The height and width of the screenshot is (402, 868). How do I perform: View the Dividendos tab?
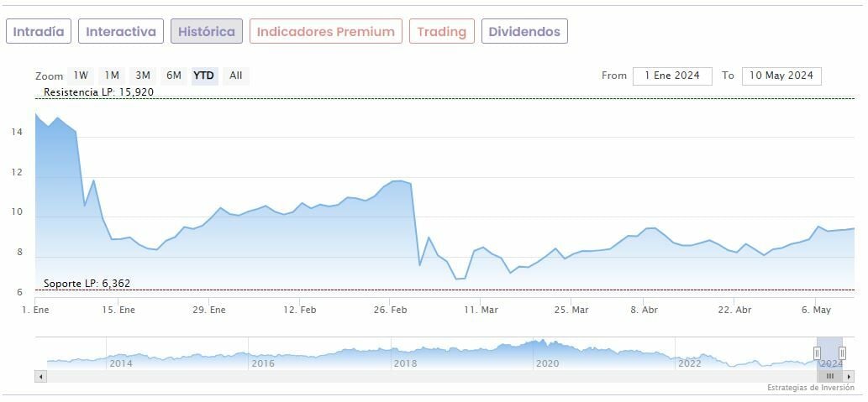pos(524,32)
